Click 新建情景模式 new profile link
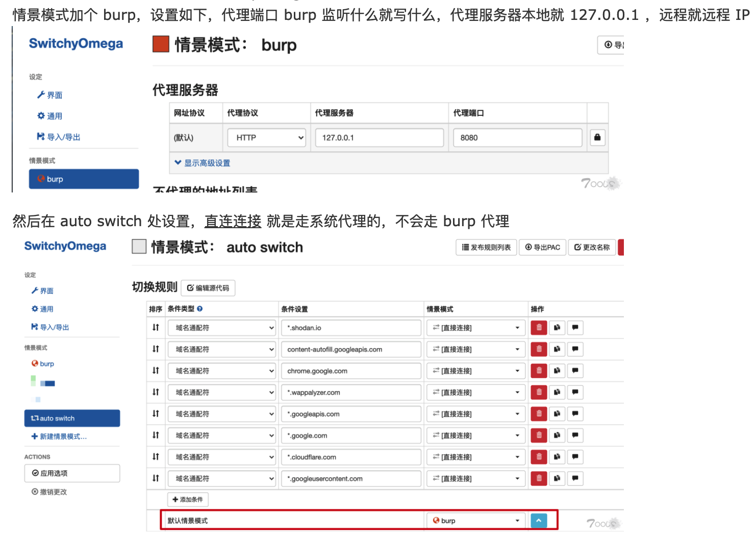 (x=59, y=436)
